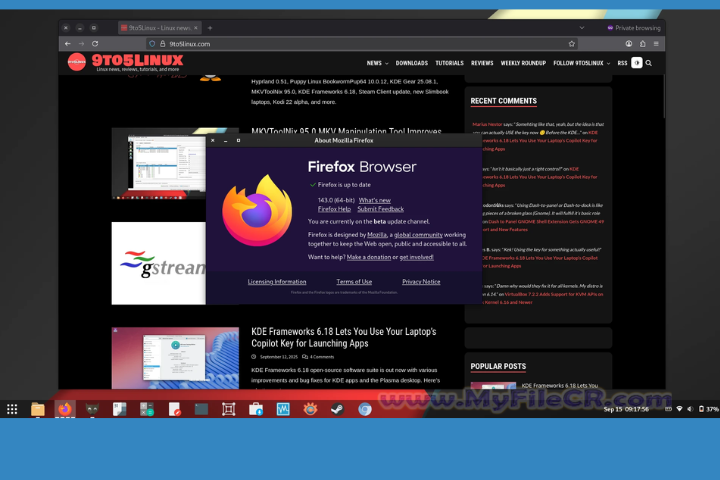Open the site search magnifier icon

(x=649, y=63)
